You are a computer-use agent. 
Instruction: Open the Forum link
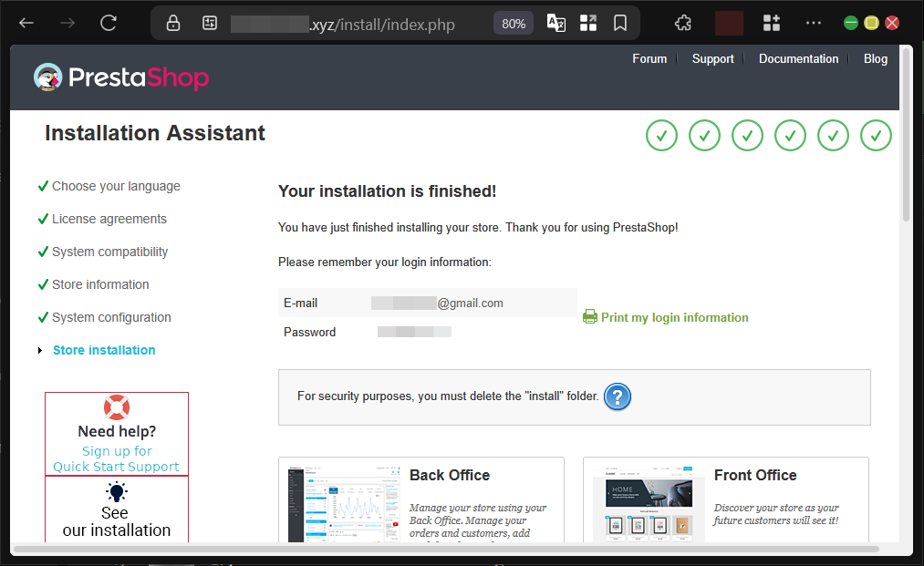649,58
